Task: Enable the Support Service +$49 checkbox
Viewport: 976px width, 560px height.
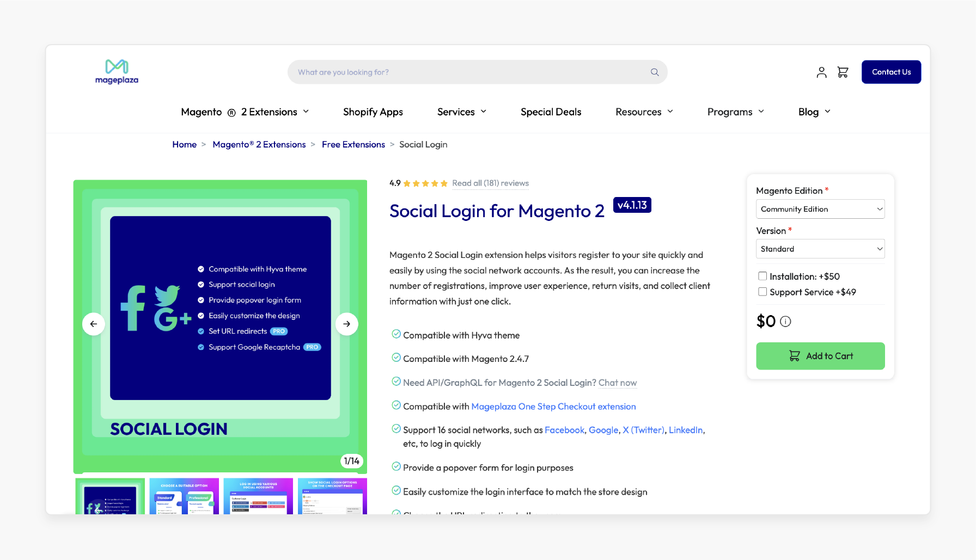Action: tap(762, 292)
